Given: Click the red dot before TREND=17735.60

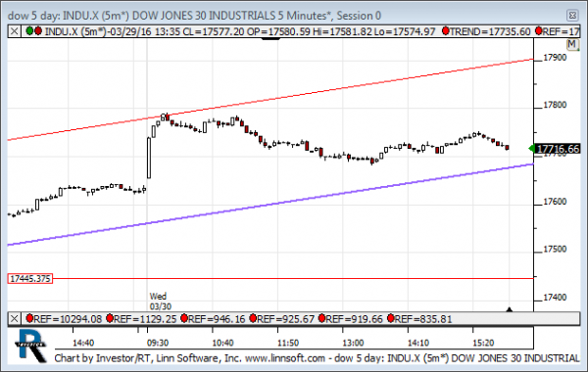Looking at the screenshot, I should (x=446, y=31).
